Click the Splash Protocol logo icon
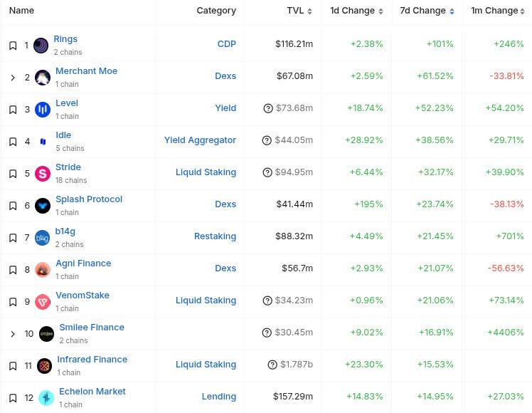532x413 pixels. point(43,206)
